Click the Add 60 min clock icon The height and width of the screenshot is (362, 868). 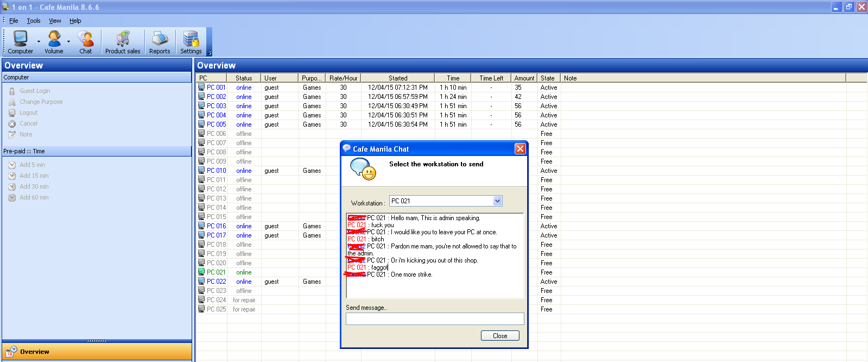tap(12, 197)
